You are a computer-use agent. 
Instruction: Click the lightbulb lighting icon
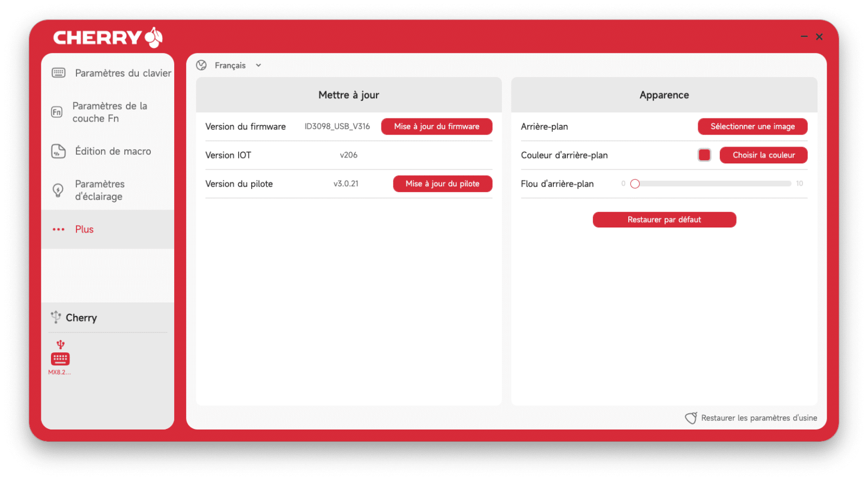point(58,190)
